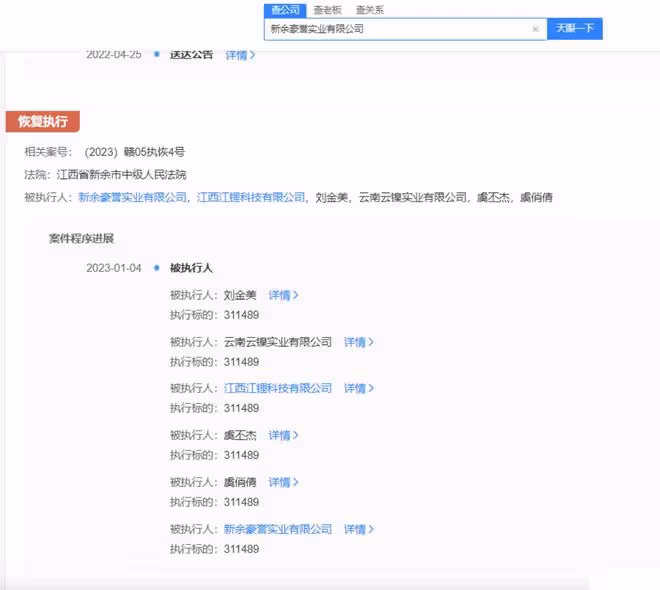The image size is (660, 590).
Task: Open 详情 for 虞丕杰 entry
Action: pos(283,435)
